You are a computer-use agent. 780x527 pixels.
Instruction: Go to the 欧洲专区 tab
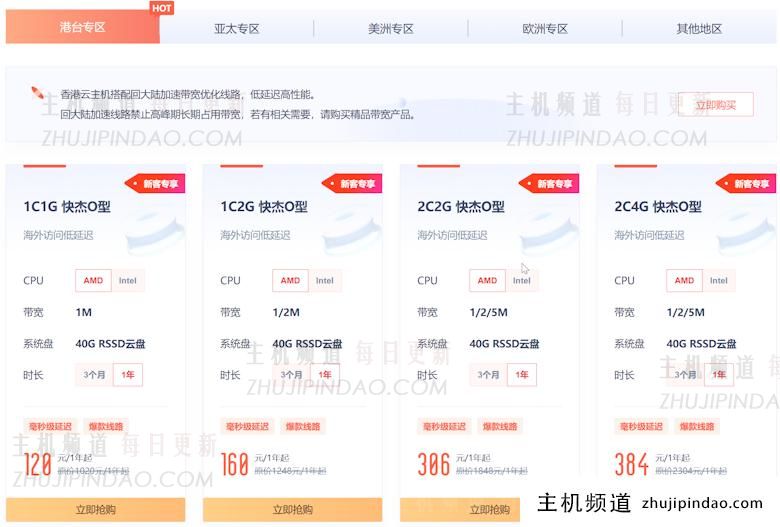[x=544, y=29]
